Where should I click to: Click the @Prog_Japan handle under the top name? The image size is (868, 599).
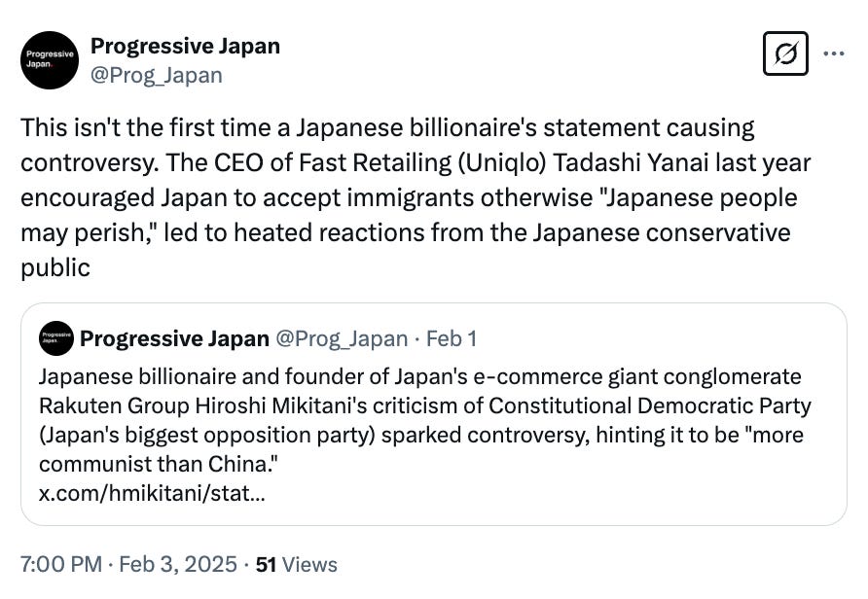coord(156,75)
